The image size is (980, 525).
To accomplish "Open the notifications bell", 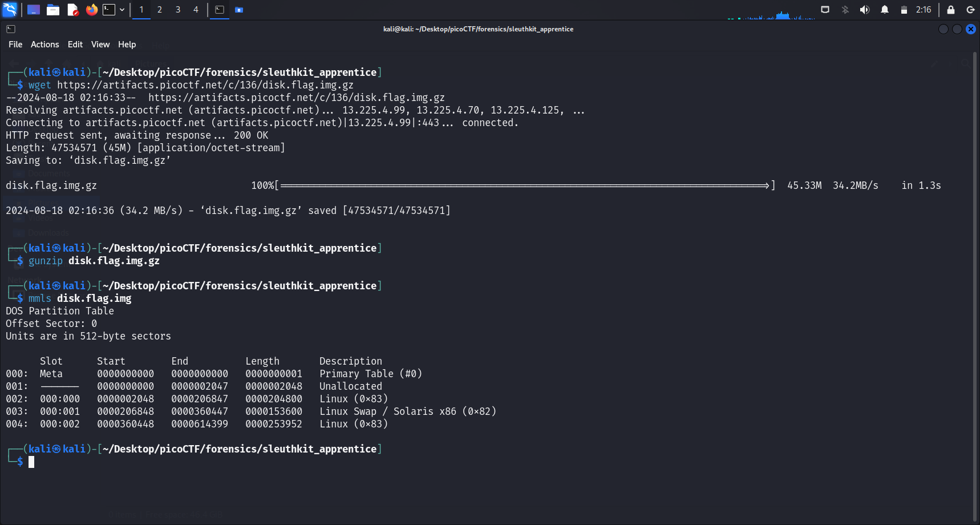I will (x=885, y=10).
